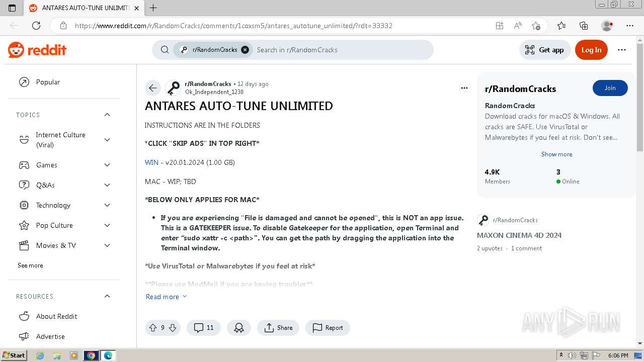This screenshot has height=362, width=644.
Task: Click r/RandomCracks in sidebar related post
Action: pyautogui.click(x=515, y=220)
